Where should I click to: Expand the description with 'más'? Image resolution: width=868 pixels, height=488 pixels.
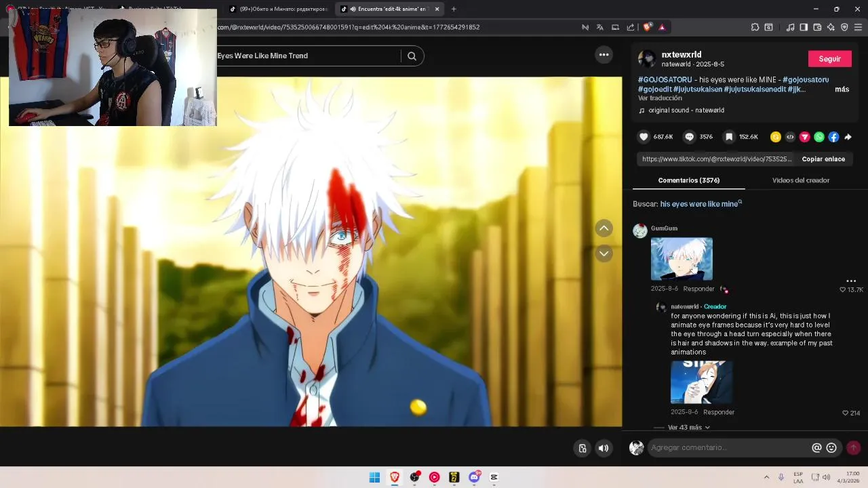point(842,89)
